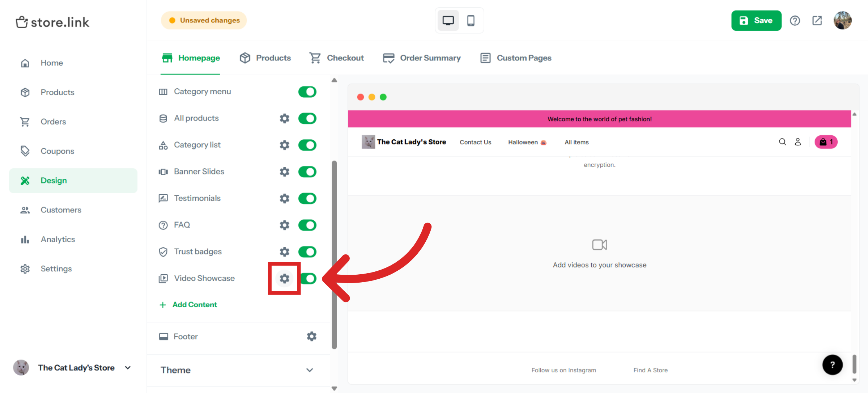Click the green Save button
Screen dimensions: 868x393
click(x=756, y=21)
